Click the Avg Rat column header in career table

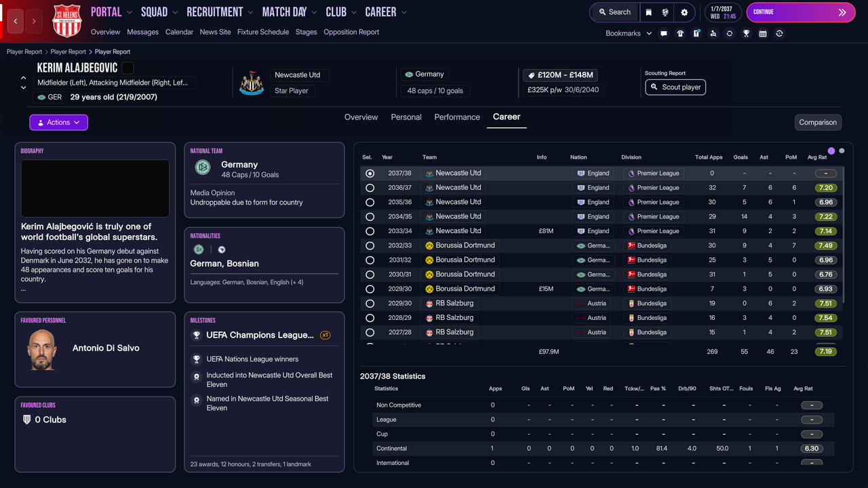tap(817, 157)
